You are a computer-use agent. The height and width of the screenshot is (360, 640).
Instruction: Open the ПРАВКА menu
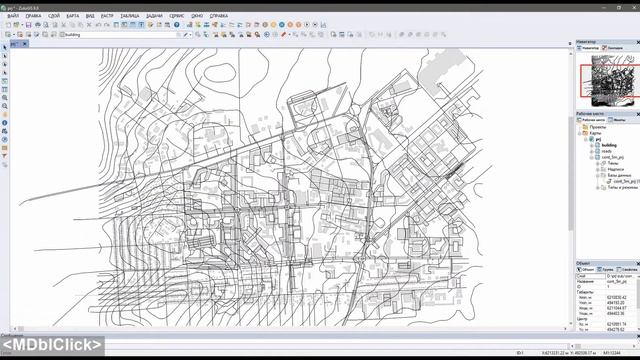(x=33, y=16)
